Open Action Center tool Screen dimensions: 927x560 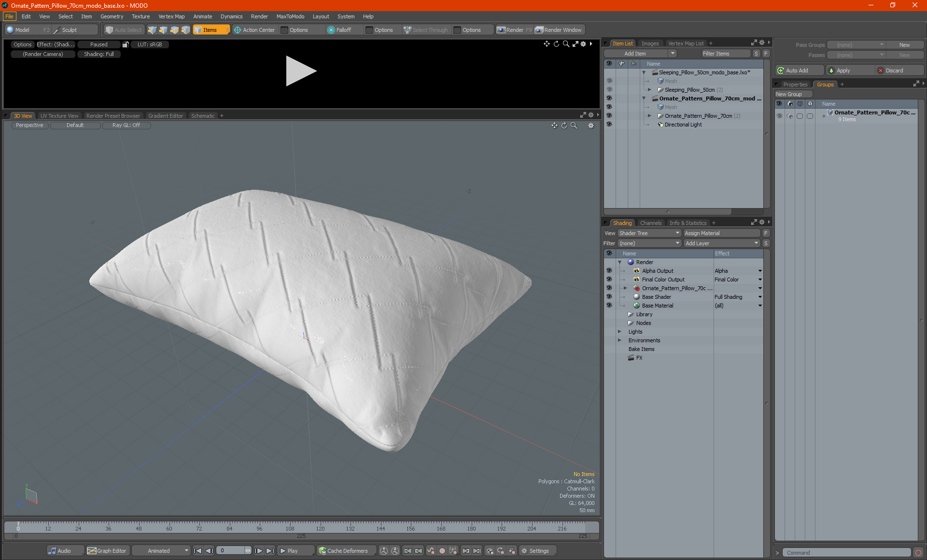click(254, 30)
